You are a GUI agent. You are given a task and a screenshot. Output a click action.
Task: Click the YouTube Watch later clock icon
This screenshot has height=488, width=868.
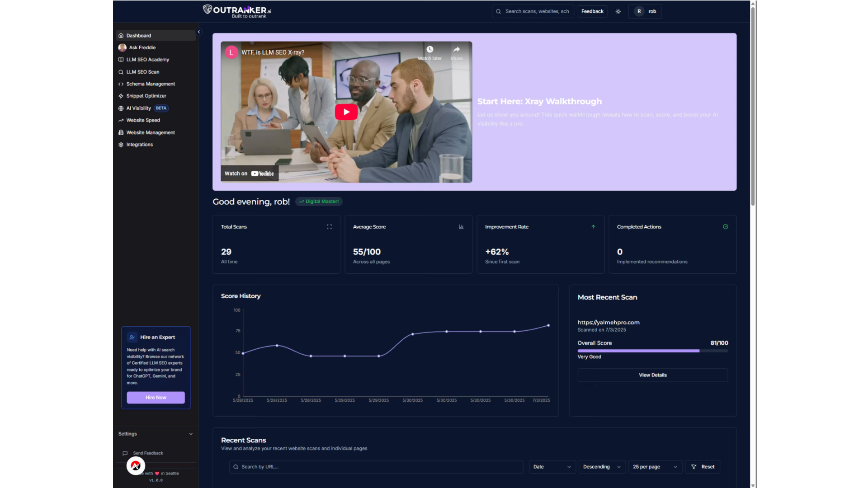429,50
